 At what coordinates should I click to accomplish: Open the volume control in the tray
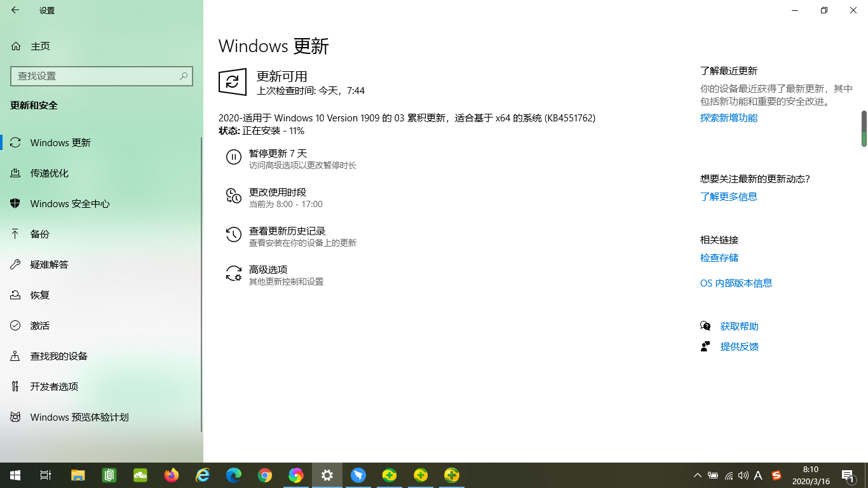[x=743, y=475]
